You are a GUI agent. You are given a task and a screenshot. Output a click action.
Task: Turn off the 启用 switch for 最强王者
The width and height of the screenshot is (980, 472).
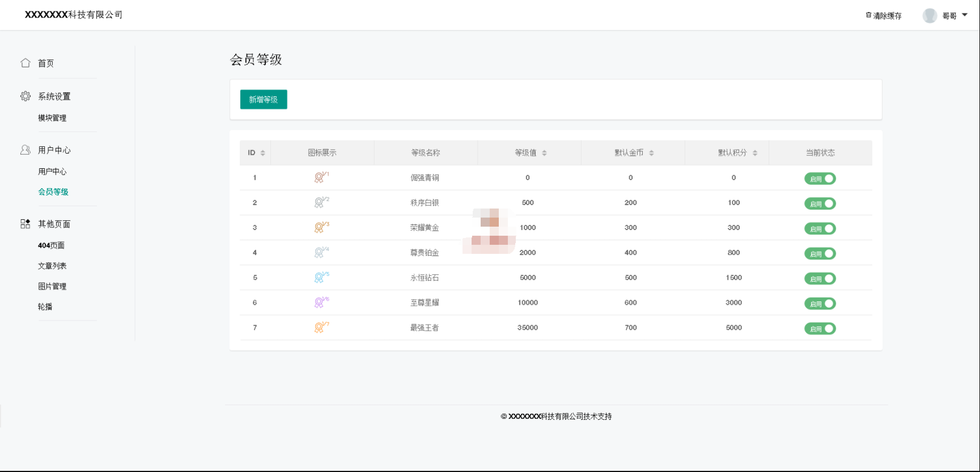[820, 329]
